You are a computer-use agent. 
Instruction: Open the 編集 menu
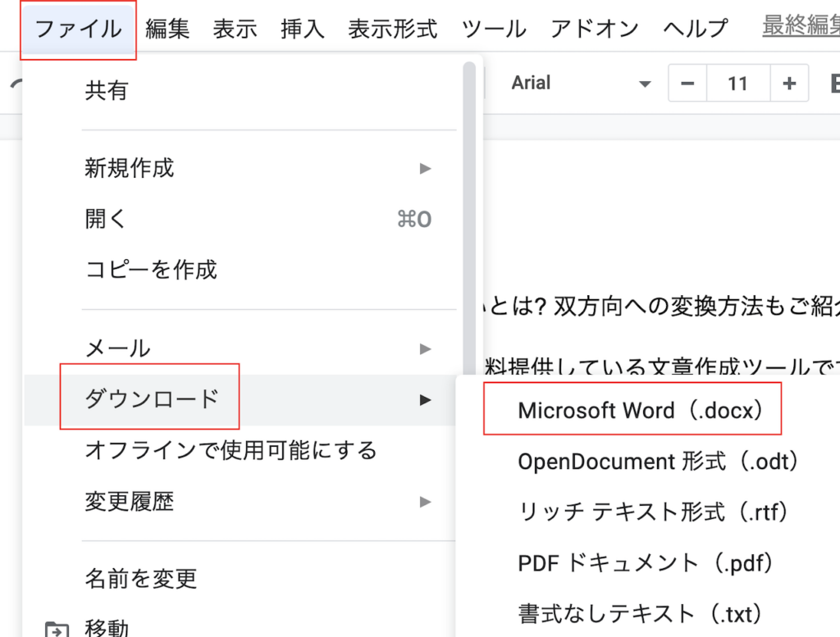167,29
